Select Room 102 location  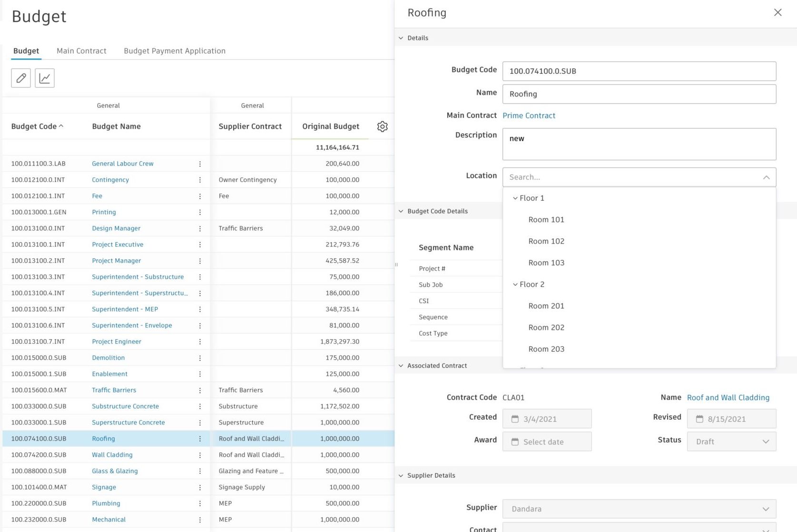[x=546, y=241]
